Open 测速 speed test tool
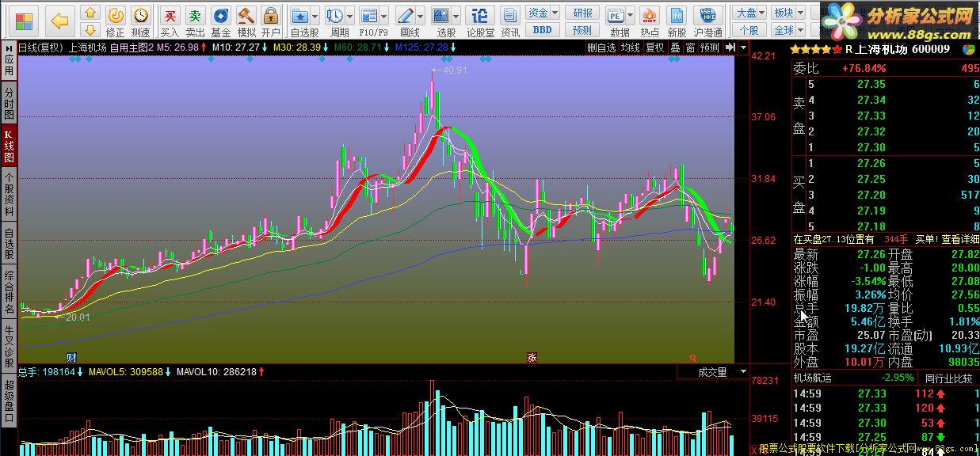 tap(140, 20)
